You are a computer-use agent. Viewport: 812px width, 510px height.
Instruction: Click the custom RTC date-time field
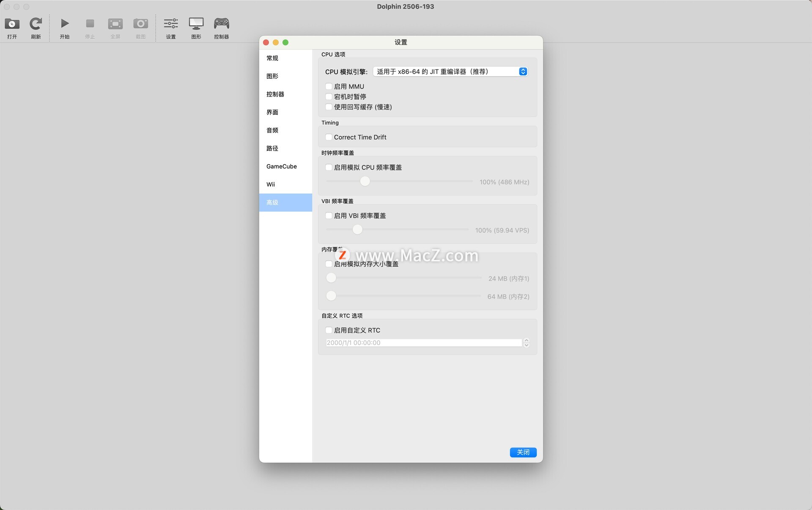(x=424, y=343)
